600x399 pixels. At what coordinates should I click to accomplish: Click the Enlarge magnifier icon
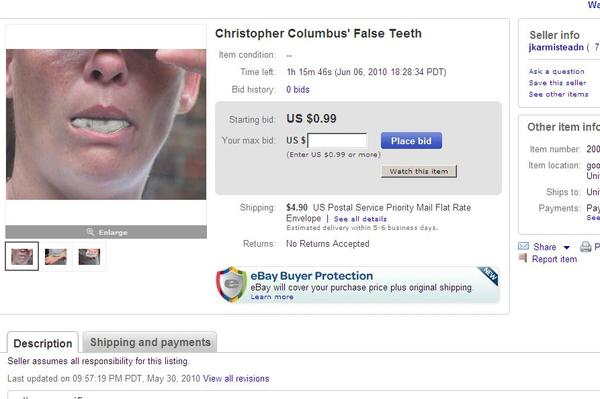[90, 232]
